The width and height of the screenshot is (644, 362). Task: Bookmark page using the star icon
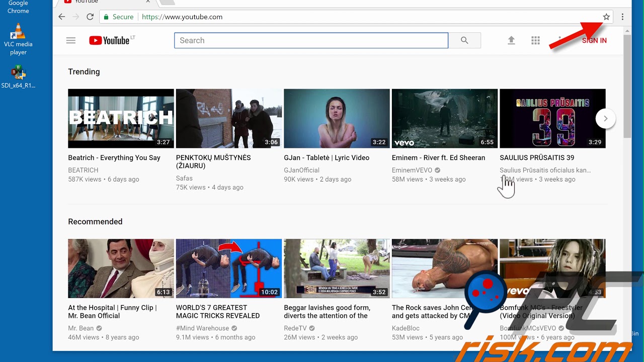(606, 17)
